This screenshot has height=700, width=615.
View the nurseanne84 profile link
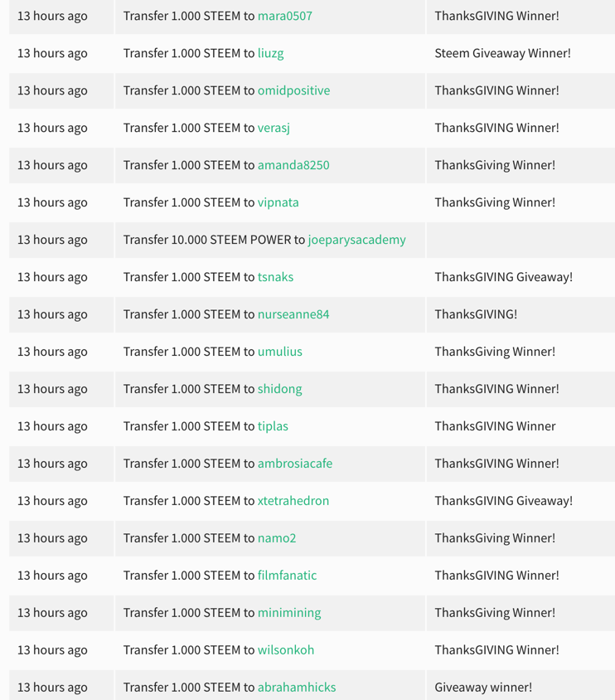pyautogui.click(x=293, y=314)
